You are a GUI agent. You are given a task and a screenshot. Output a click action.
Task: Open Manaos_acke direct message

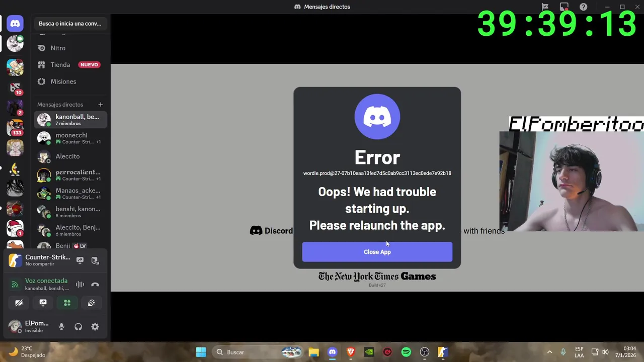pos(70,194)
